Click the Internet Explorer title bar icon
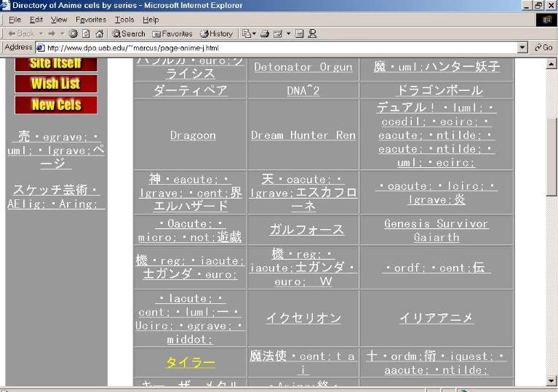 click(5, 5)
